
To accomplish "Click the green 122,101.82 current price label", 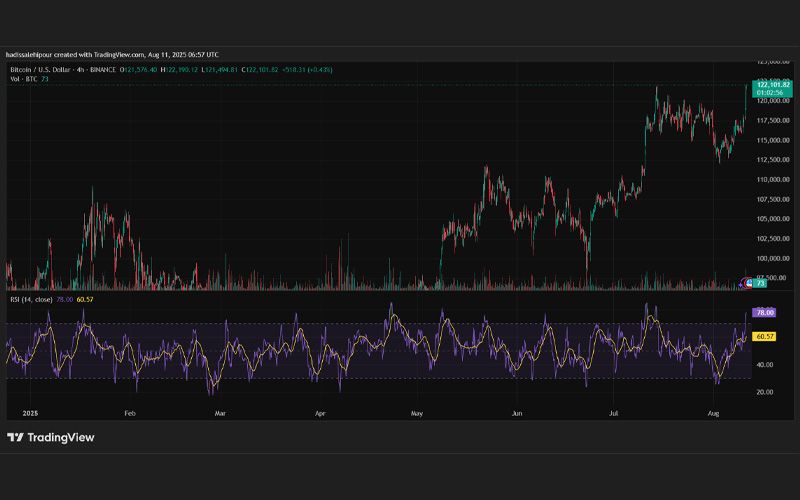I will pyautogui.click(x=772, y=85).
